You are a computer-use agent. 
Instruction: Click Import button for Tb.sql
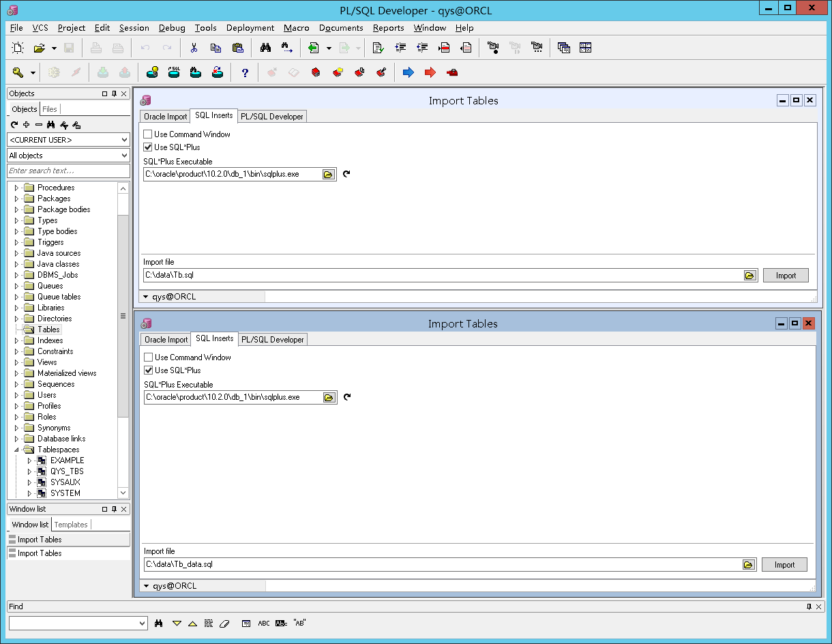pyautogui.click(x=786, y=276)
